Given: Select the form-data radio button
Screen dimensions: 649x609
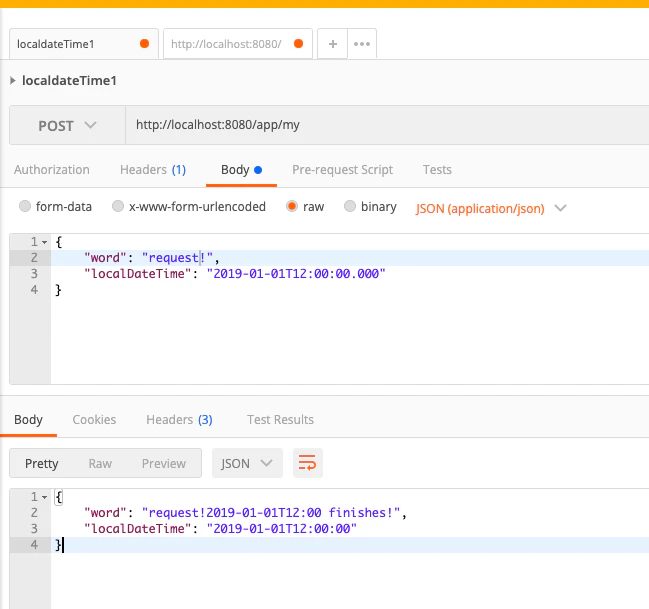Looking at the screenshot, I should pyautogui.click(x=25, y=206).
